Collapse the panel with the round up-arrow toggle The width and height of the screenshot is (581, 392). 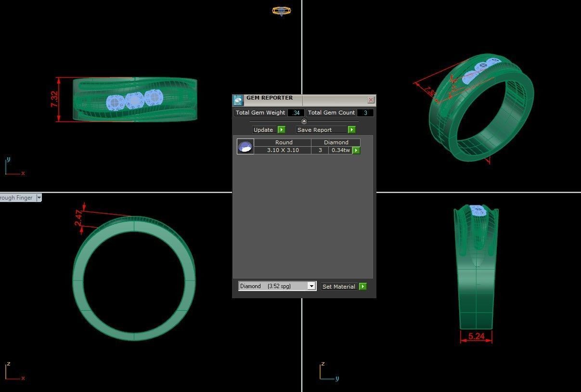(304, 121)
